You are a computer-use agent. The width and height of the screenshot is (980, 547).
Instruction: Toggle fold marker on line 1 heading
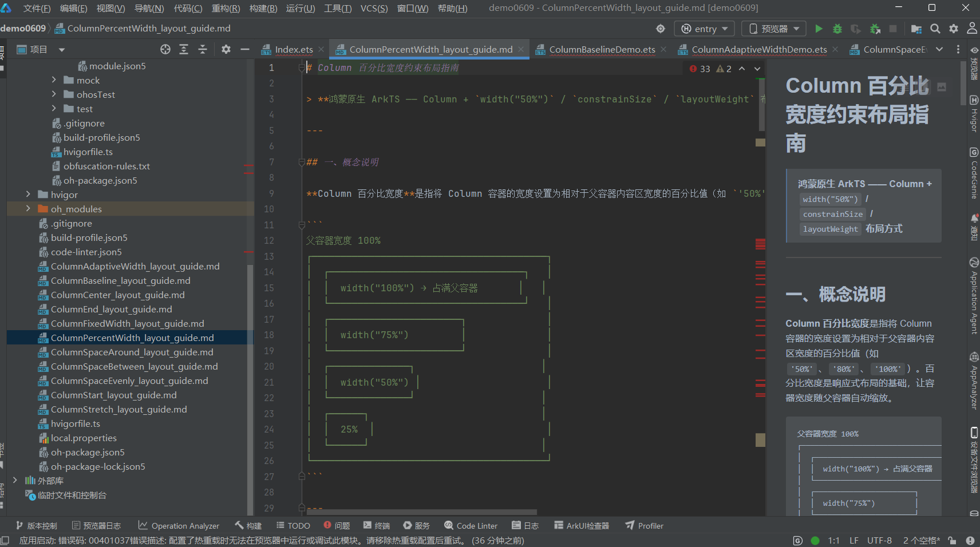coord(302,68)
